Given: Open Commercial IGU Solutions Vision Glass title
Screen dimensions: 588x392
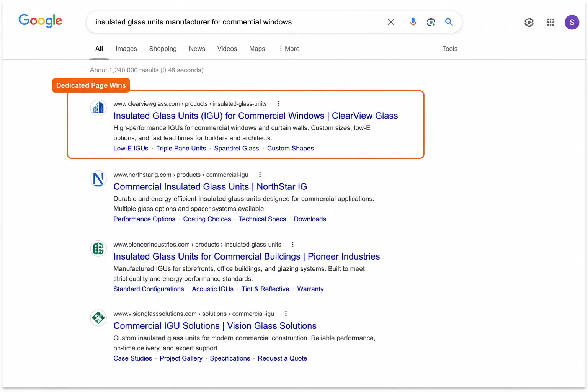Looking at the screenshot, I should pyautogui.click(x=215, y=326).
